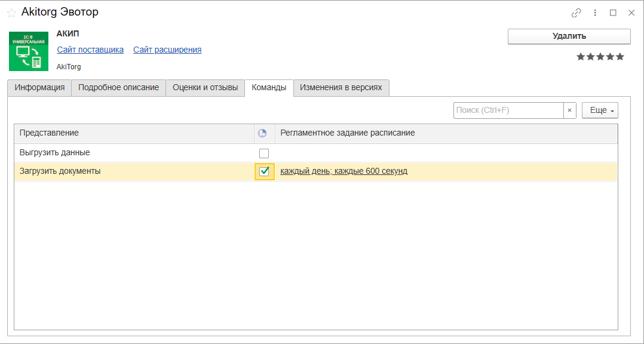Copy link to this window
The width and height of the screenshot is (644, 344).
click(x=576, y=13)
